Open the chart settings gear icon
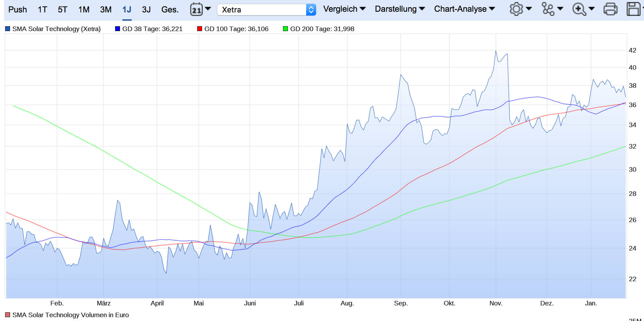Screen dimensions: 644x321 click(x=516, y=9)
